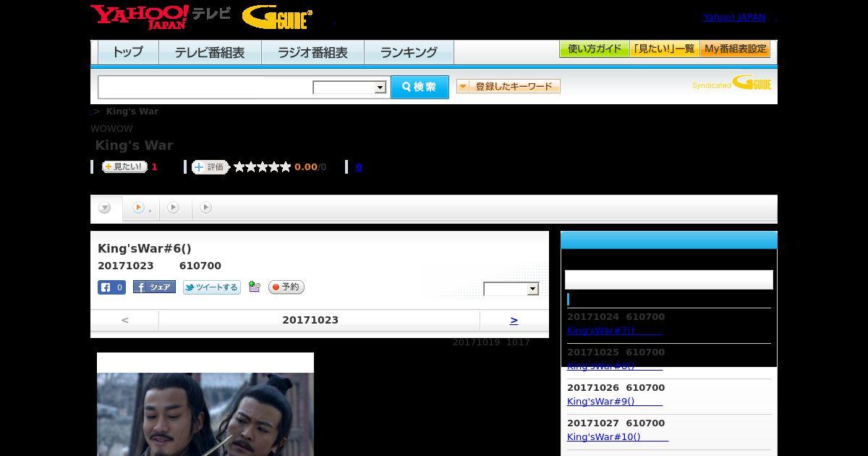
Task: Click the 20171023 date label
Action: [310, 320]
